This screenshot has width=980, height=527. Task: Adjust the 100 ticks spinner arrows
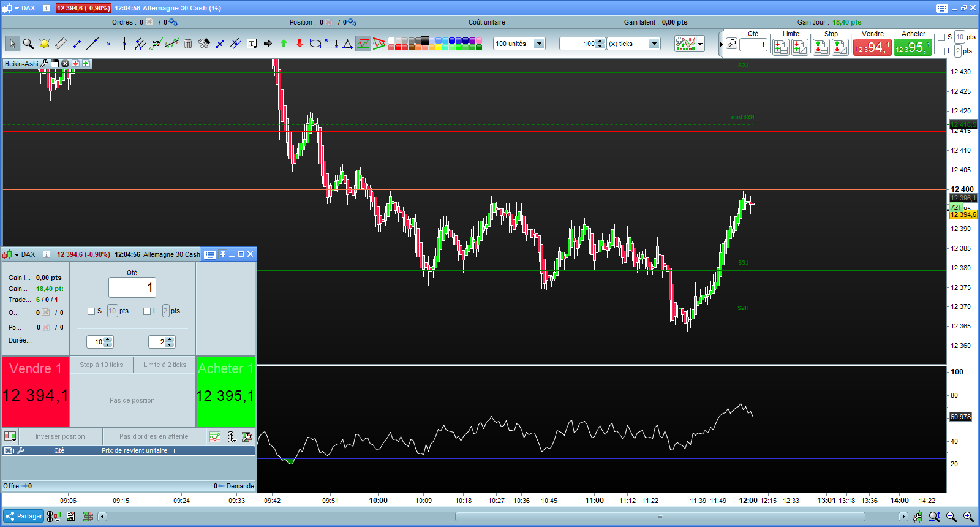[x=600, y=44]
